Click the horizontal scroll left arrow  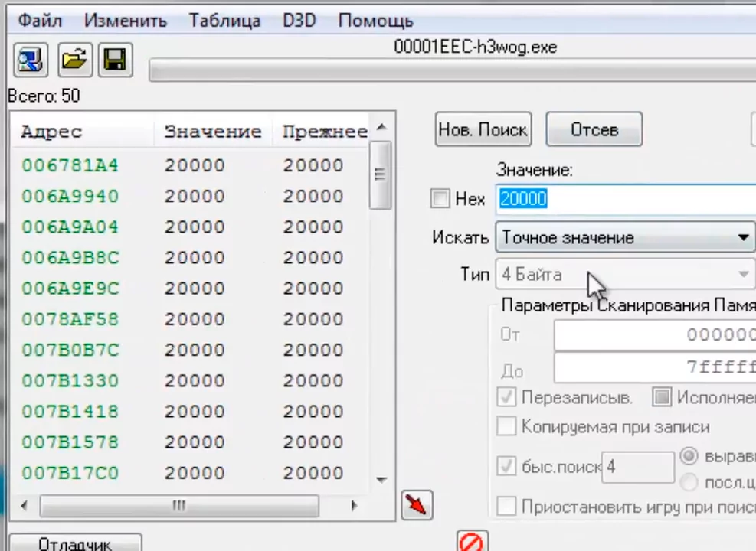[24, 506]
